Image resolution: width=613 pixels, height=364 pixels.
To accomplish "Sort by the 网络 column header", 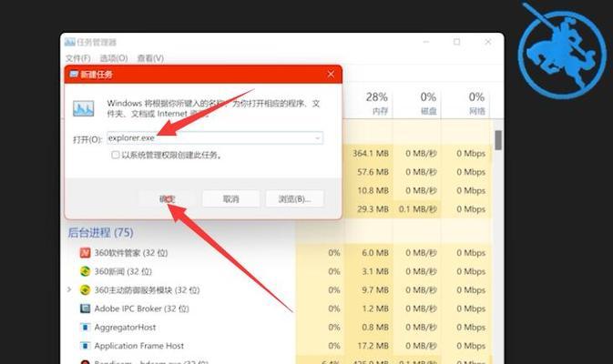I will (466, 103).
